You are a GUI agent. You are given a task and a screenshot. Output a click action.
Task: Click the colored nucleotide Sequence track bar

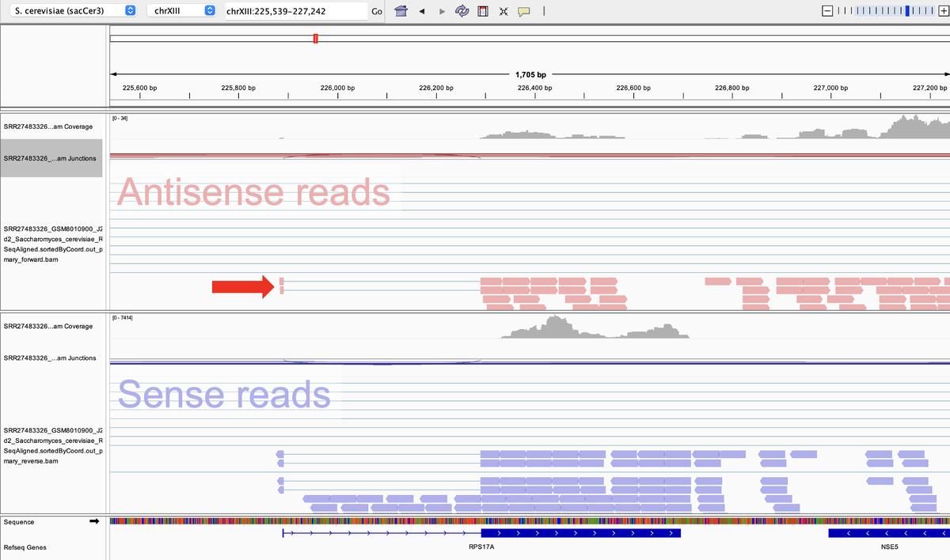point(530,521)
